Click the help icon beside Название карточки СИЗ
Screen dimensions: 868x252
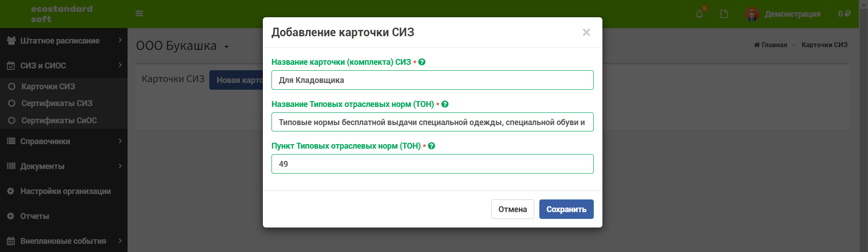tap(422, 62)
